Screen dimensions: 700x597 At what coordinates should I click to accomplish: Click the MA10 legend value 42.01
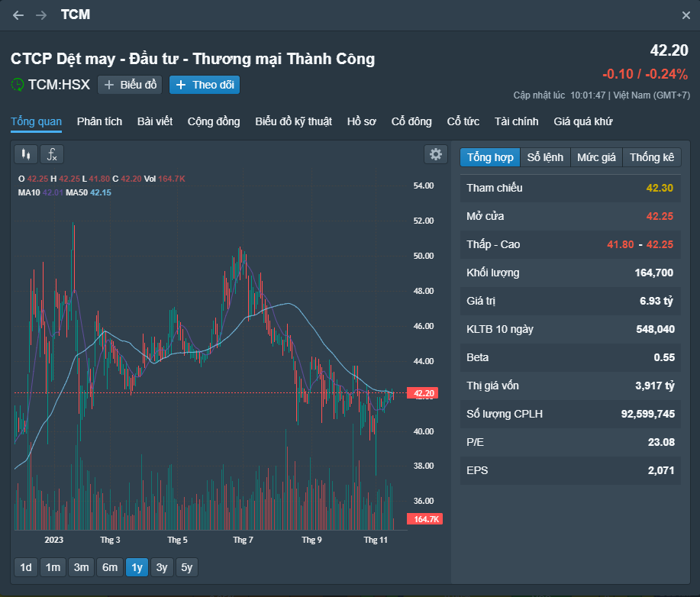pyautogui.click(x=53, y=192)
